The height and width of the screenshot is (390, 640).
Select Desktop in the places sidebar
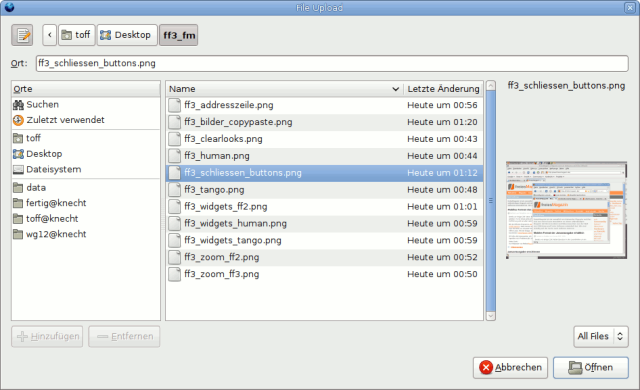(x=86, y=154)
